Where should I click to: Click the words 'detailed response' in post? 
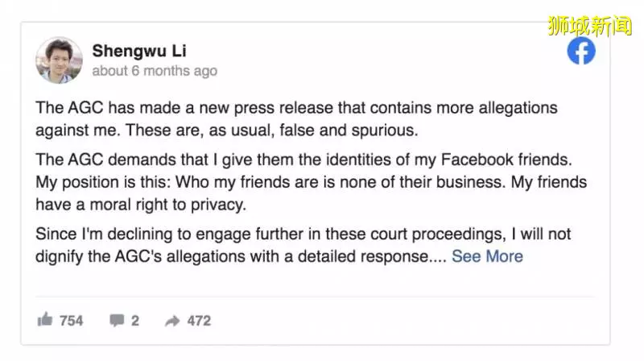pos(363,256)
